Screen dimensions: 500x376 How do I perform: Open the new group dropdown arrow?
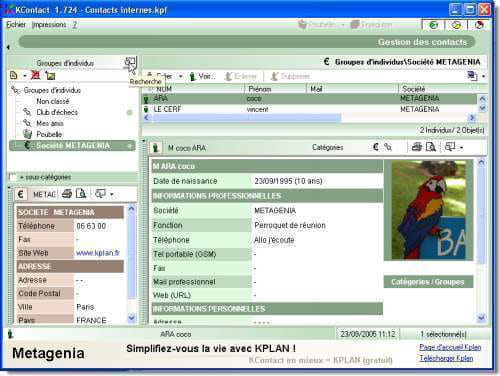point(25,76)
